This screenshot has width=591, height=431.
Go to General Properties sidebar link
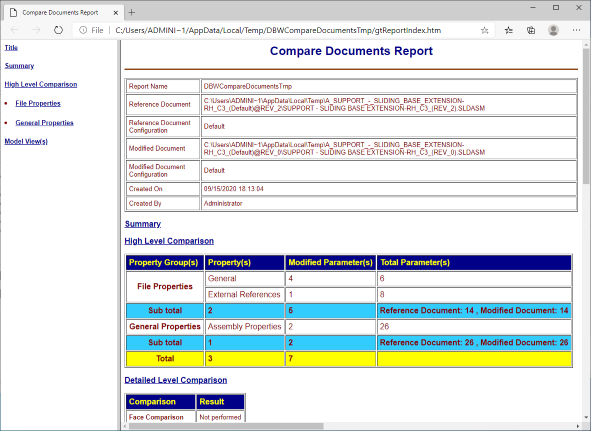pyautogui.click(x=44, y=123)
